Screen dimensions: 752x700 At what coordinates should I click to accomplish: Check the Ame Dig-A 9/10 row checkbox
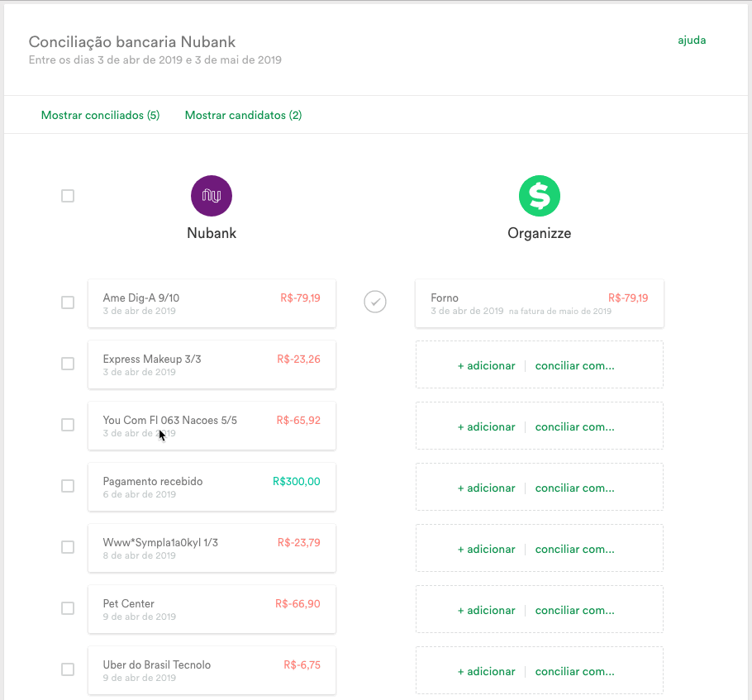click(x=68, y=302)
